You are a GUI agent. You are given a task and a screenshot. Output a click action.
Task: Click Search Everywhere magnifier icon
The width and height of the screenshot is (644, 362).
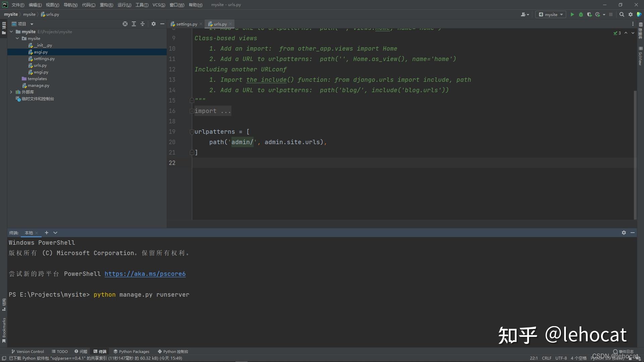pos(622,14)
